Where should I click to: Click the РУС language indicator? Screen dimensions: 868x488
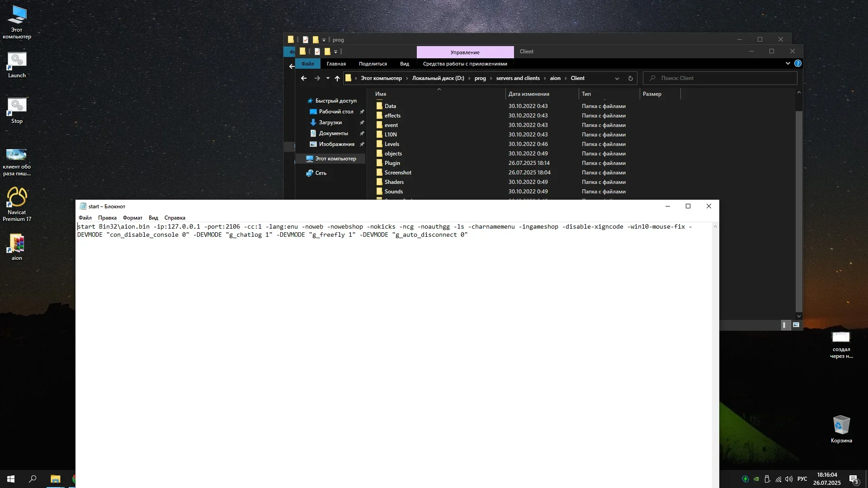click(x=802, y=479)
